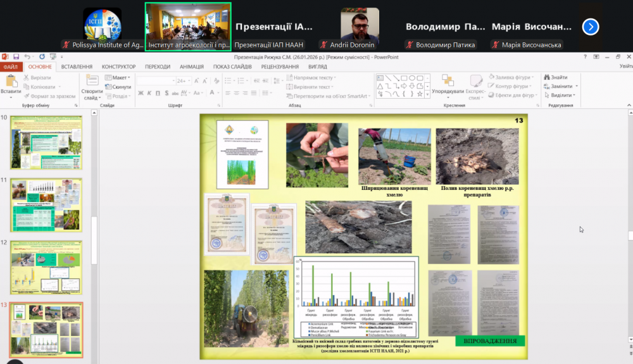
Task: Toggle Bold (Ж) formatting
Action: tap(141, 93)
